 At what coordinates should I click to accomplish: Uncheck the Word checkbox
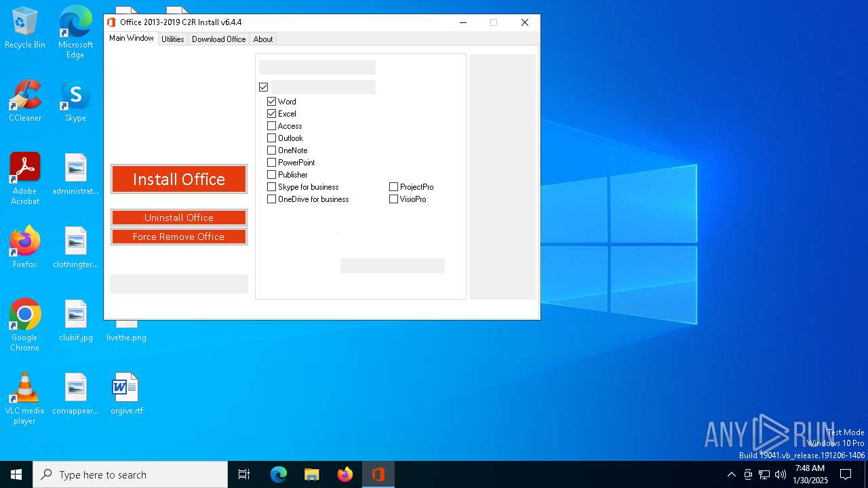271,102
